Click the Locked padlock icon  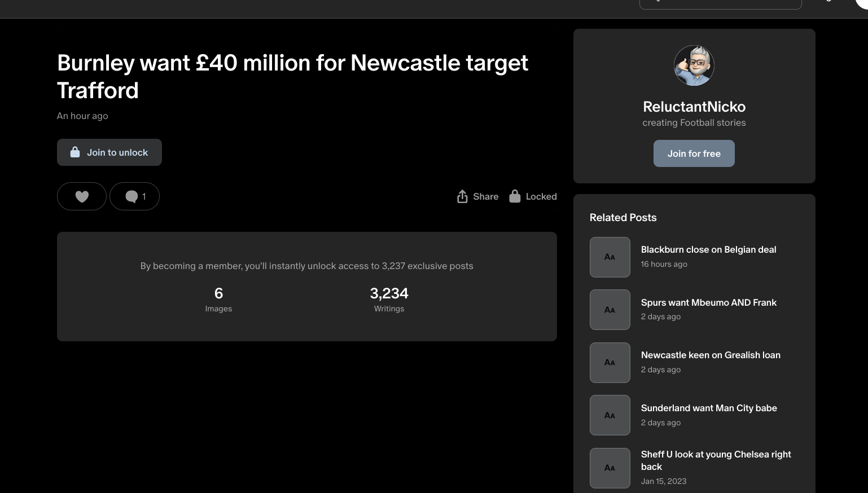[515, 196]
